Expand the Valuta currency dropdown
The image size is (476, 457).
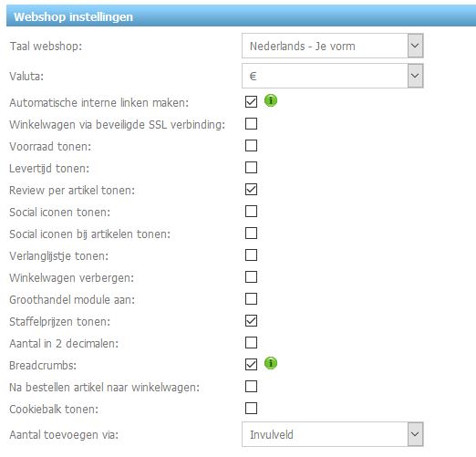click(x=333, y=76)
